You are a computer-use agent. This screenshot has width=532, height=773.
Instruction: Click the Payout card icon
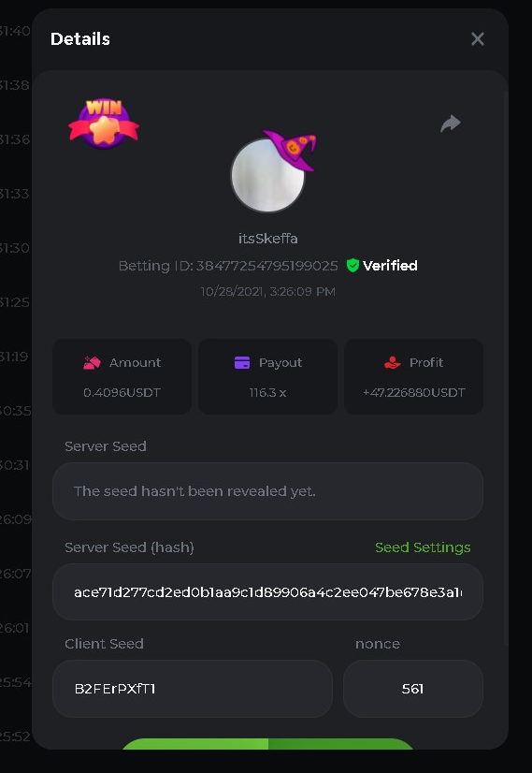click(x=242, y=363)
